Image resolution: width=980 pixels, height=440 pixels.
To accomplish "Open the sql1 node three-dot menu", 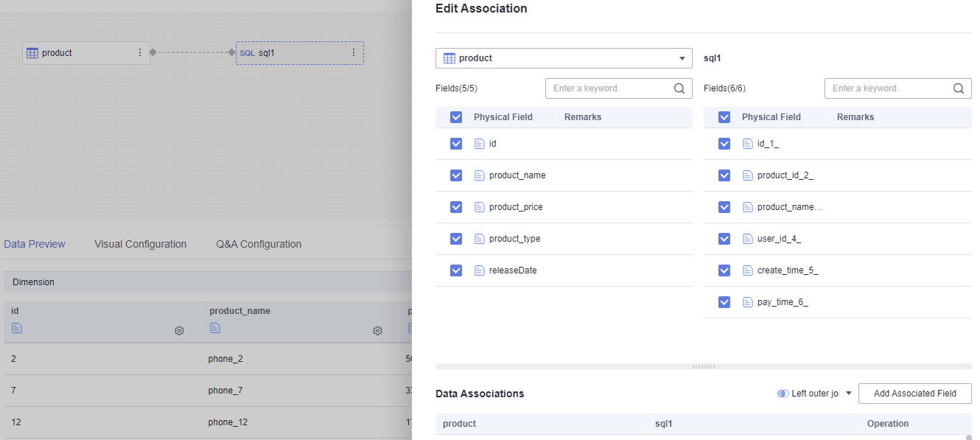I will coord(353,53).
